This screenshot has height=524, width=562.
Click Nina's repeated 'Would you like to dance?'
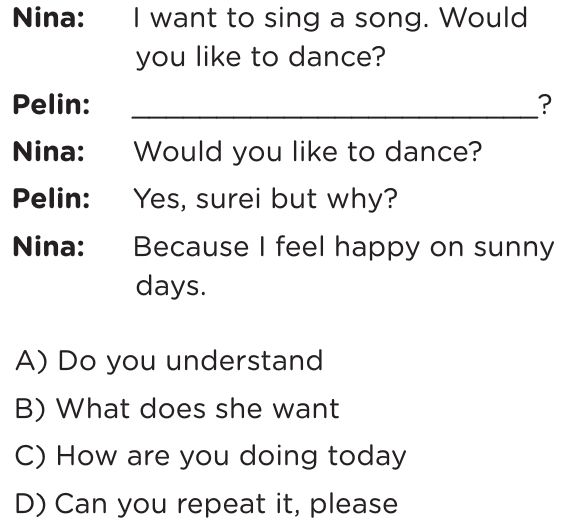308,152
